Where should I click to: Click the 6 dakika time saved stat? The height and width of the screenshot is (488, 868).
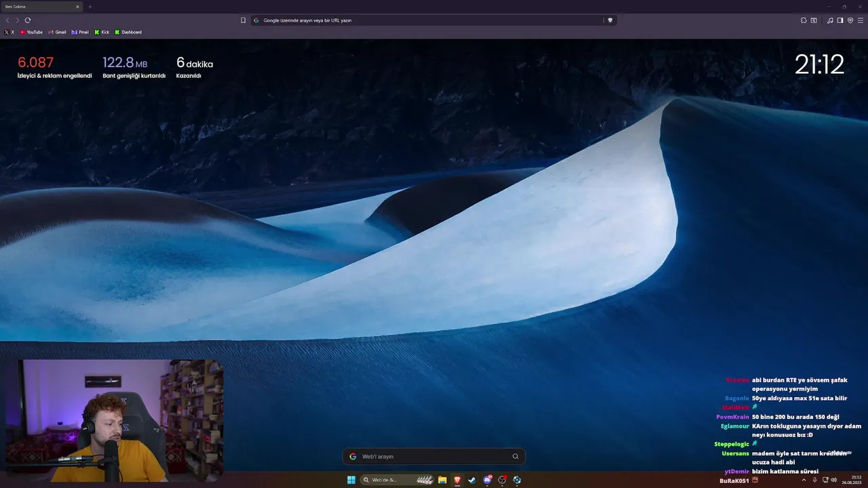(x=195, y=67)
